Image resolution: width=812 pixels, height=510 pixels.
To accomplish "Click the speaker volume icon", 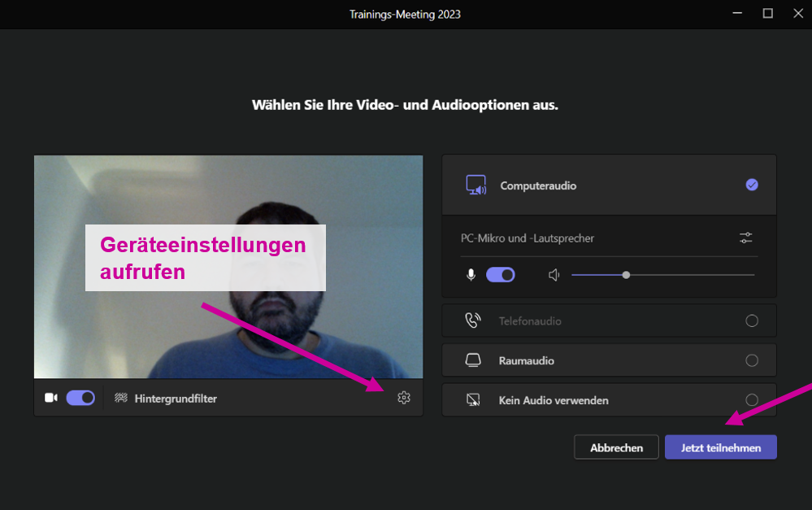I will [x=554, y=275].
